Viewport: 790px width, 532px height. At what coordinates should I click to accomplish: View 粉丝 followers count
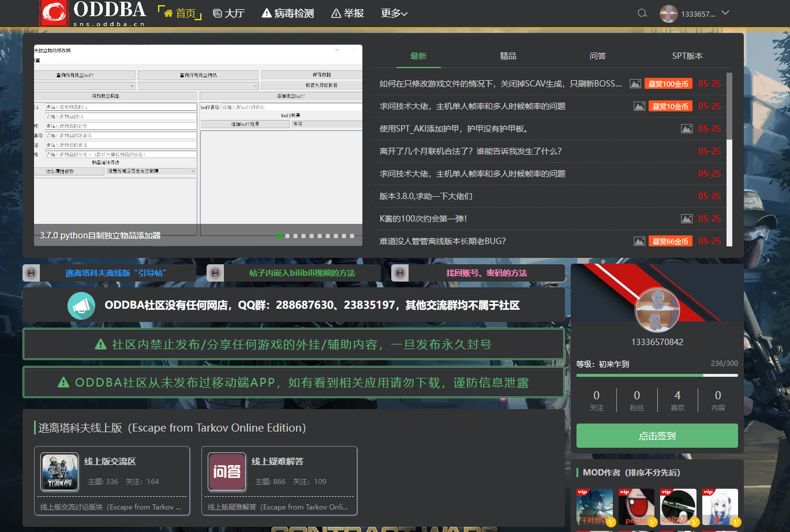(637, 400)
